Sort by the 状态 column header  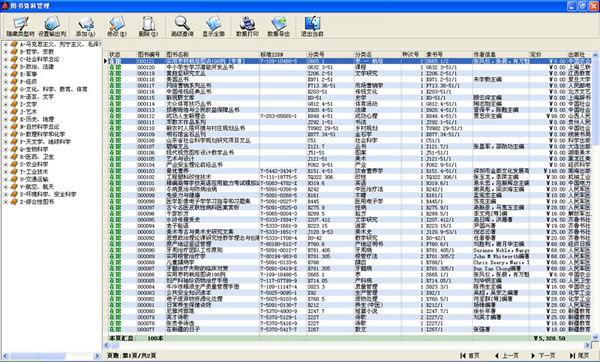[121, 54]
